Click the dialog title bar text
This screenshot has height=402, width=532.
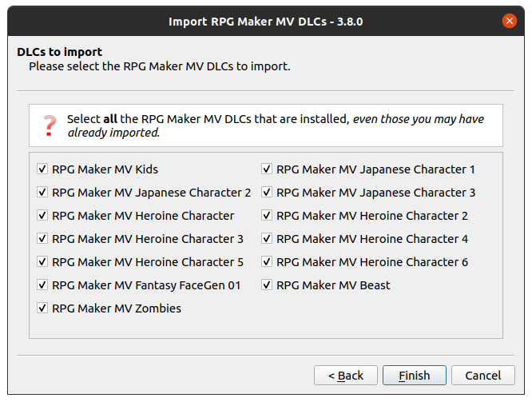tap(266, 22)
